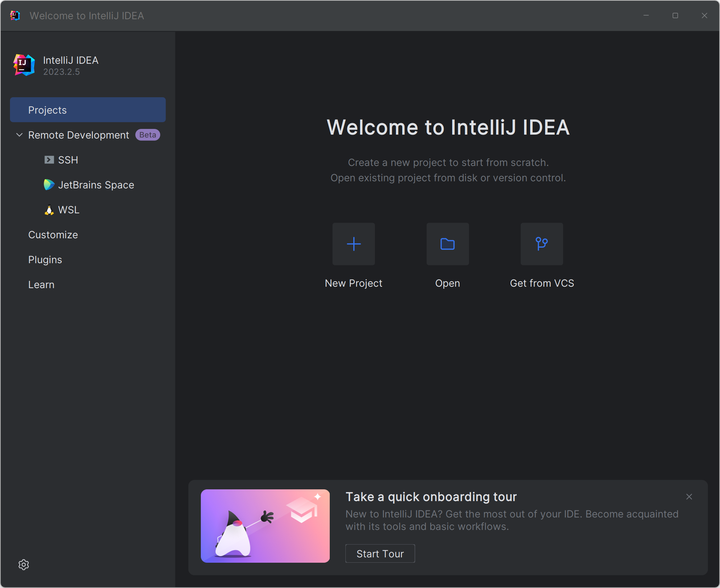Screen dimensions: 720x588
Task: Click the Remote Development label
Action: point(79,135)
